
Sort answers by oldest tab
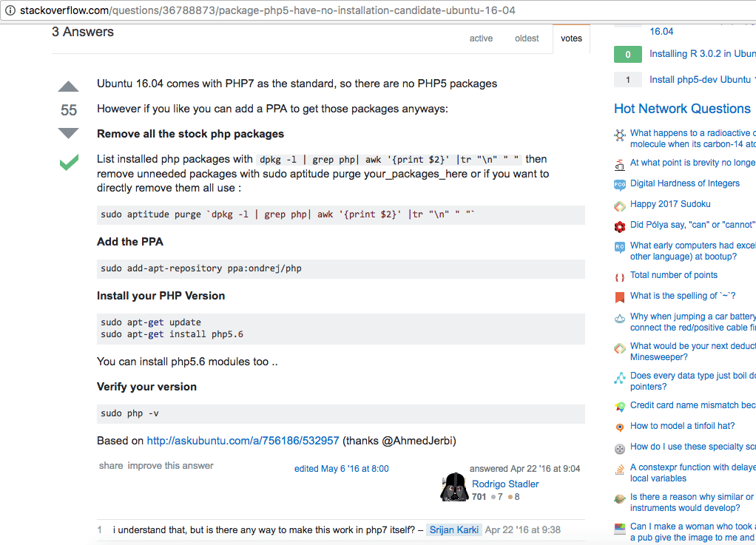(x=527, y=38)
